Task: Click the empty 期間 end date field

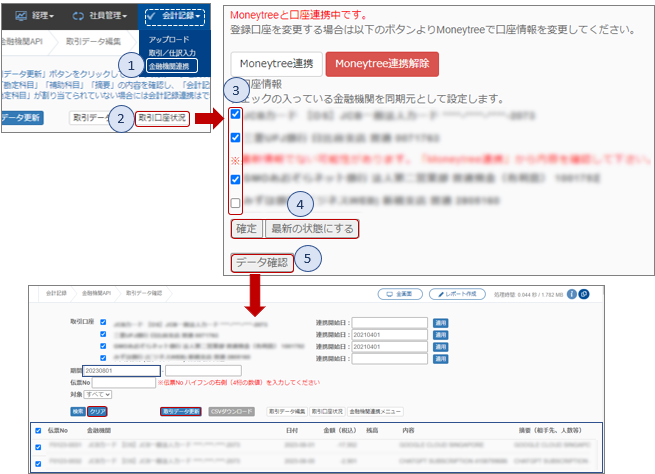Action: pyautogui.click(x=203, y=370)
